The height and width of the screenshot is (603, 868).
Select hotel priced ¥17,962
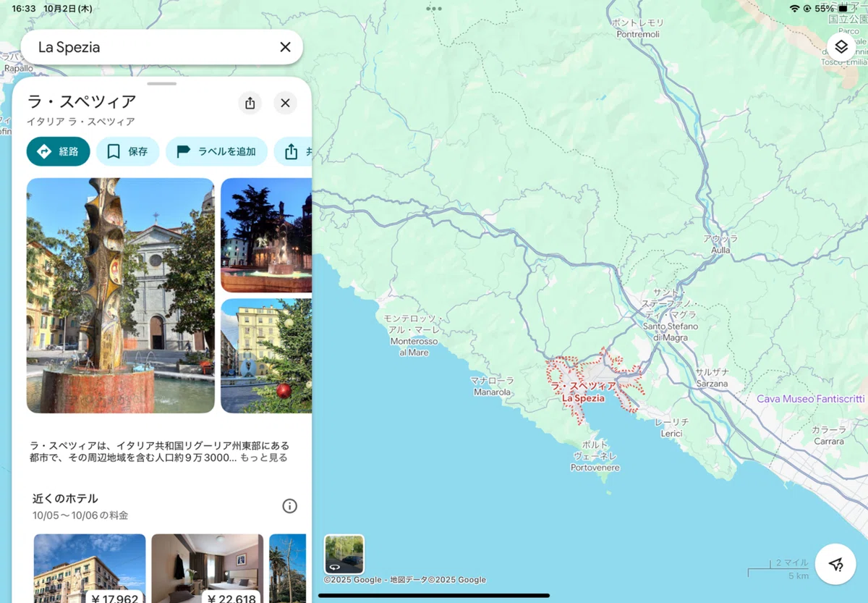click(90, 568)
